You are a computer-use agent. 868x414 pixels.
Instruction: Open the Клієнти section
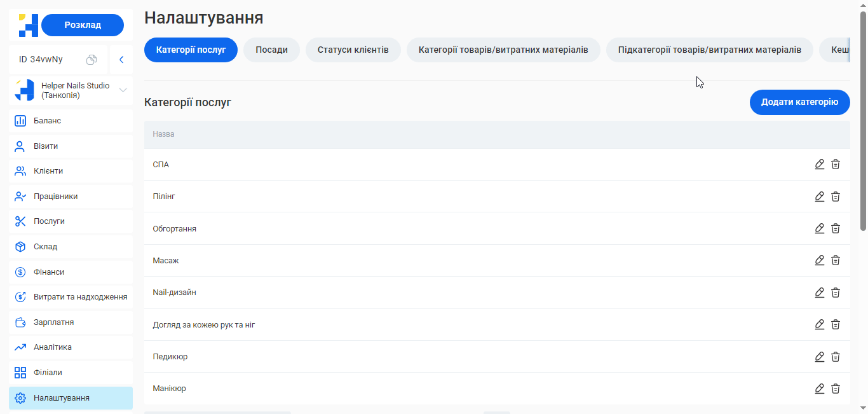[48, 170]
